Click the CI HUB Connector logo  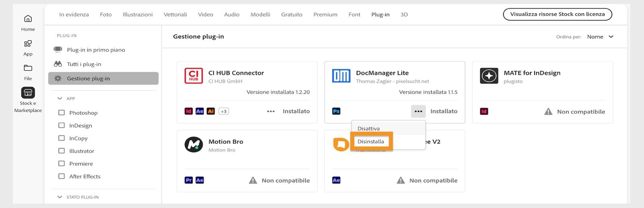[x=194, y=75]
